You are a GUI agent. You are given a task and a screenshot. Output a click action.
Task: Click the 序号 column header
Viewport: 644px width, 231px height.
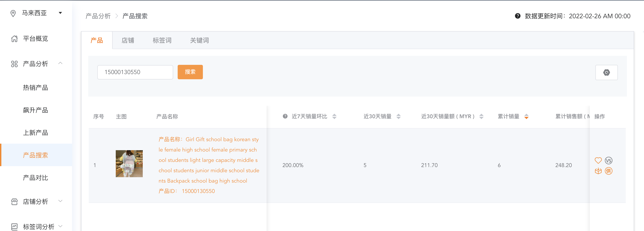(98, 116)
